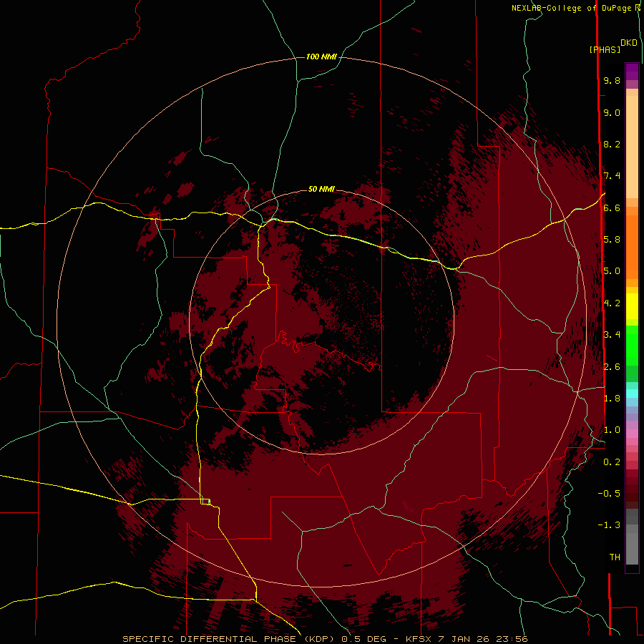
Task: Click the 5.8 value on the color scale
Action: (612, 239)
